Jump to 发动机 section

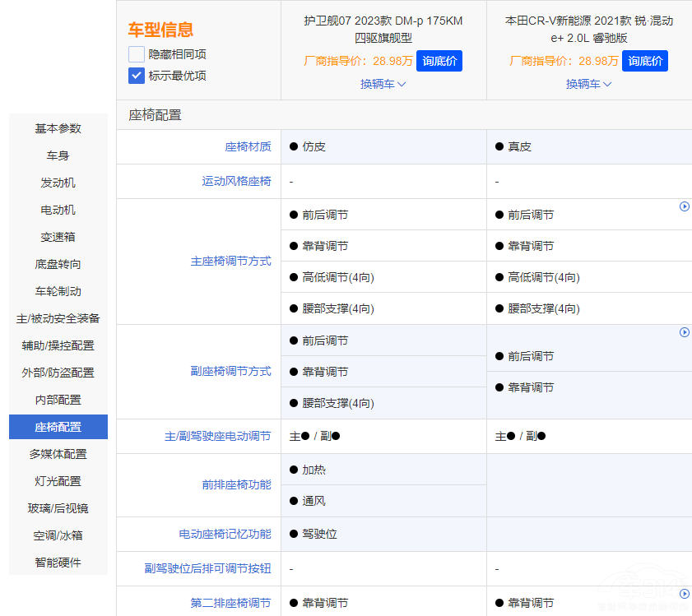pyautogui.click(x=58, y=183)
